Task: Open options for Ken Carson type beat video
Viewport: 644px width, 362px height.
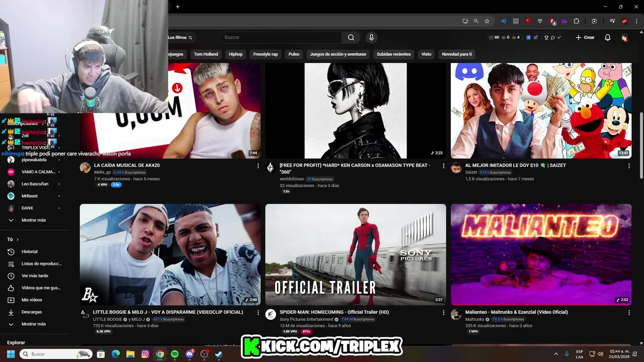Action: tap(444, 165)
